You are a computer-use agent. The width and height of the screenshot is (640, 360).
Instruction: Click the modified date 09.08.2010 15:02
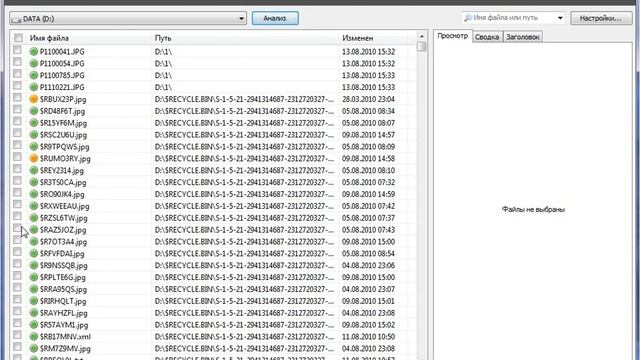tap(368, 325)
